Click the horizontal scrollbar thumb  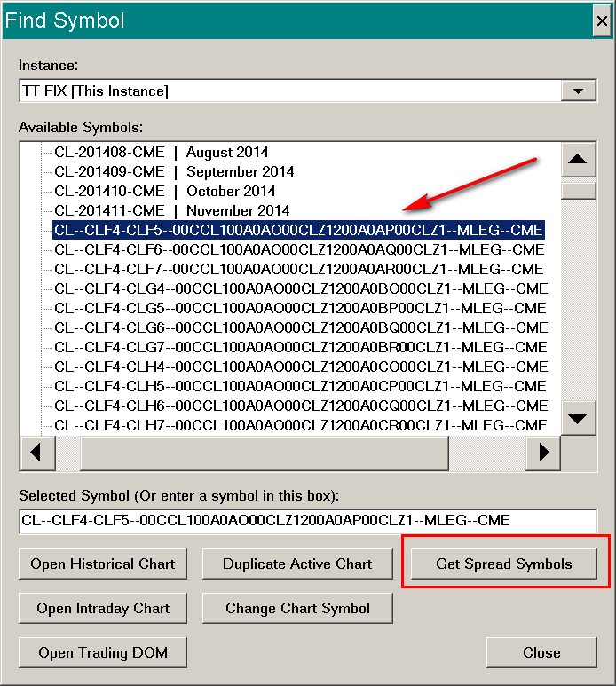click(265, 453)
